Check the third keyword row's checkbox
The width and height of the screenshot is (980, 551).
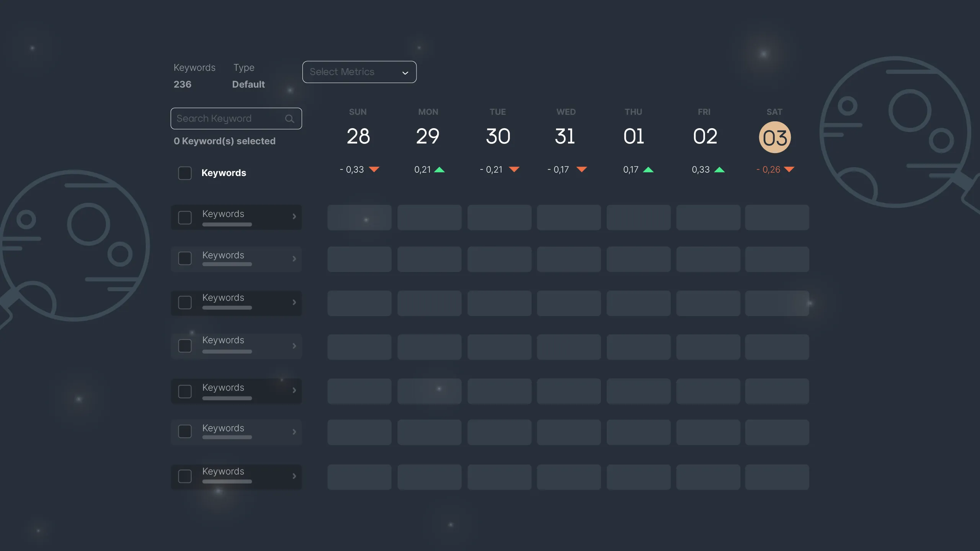click(185, 303)
